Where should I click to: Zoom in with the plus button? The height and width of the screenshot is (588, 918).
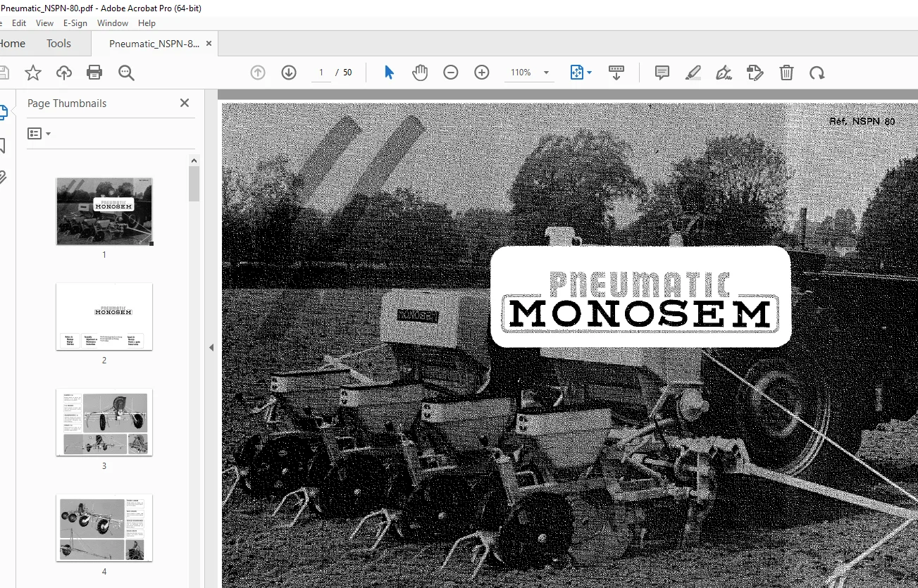[x=482, y=73]
